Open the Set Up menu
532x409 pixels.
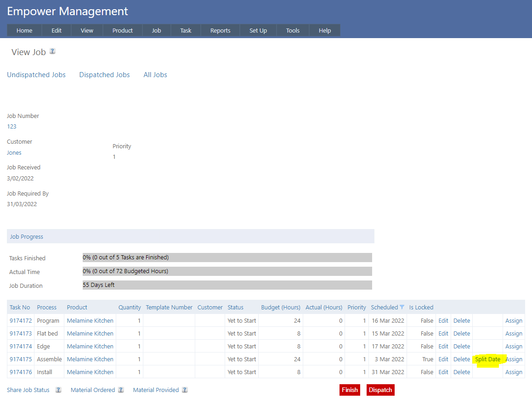click(258, 30)
